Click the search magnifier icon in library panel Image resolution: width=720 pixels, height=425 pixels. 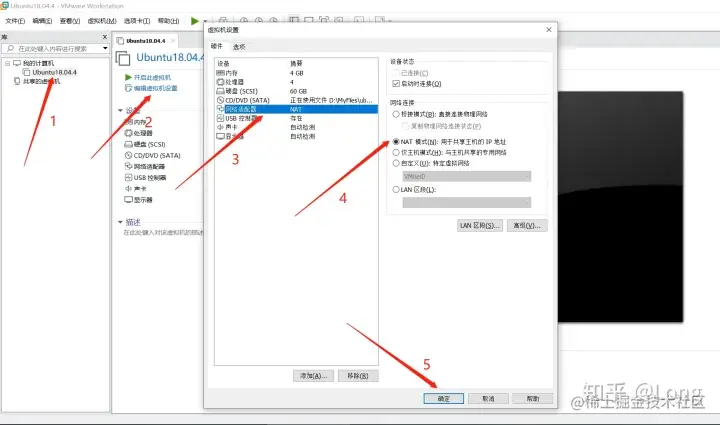(x=10, y=48)
